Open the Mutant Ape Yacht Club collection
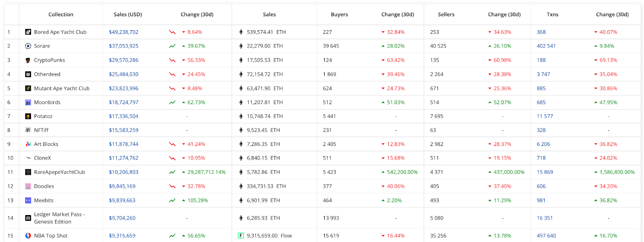The image size is (644, 242). click(x=62, y=88)
